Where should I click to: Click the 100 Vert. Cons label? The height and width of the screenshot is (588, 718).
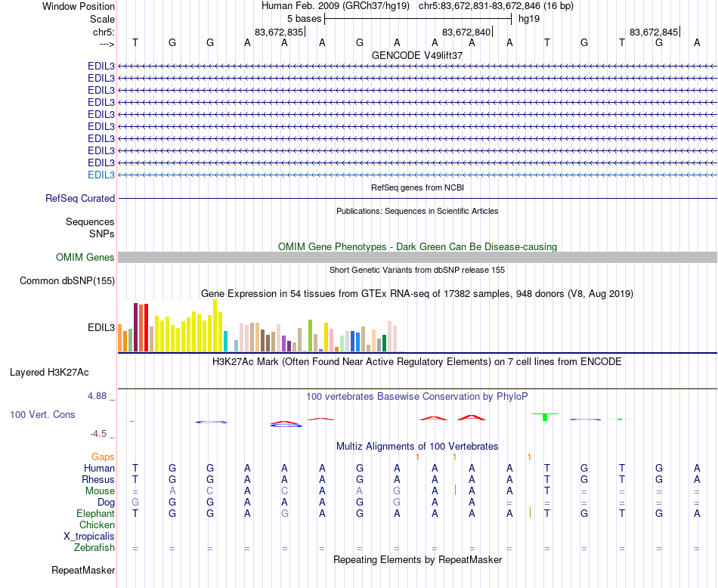[x=42, y=414]
